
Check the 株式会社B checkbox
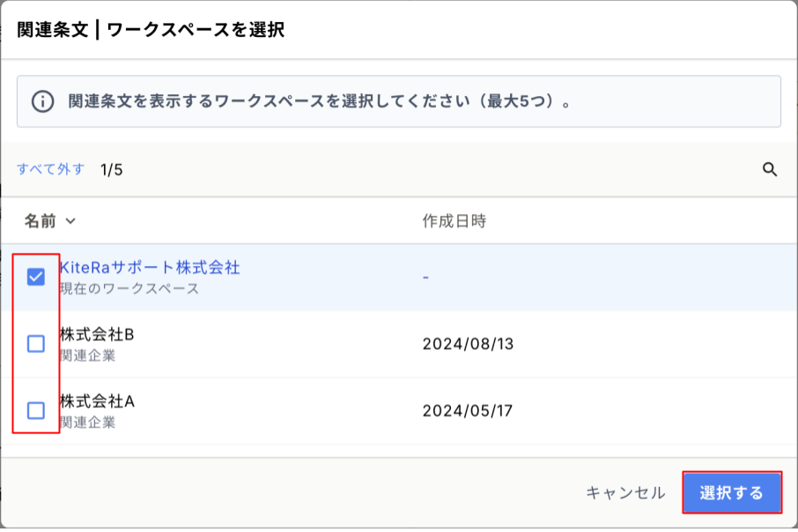click(36, 344)
